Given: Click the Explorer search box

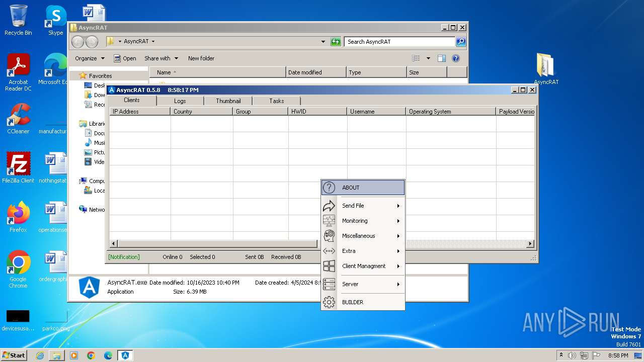Looking at the screenshot, I should tap(400, 42).
